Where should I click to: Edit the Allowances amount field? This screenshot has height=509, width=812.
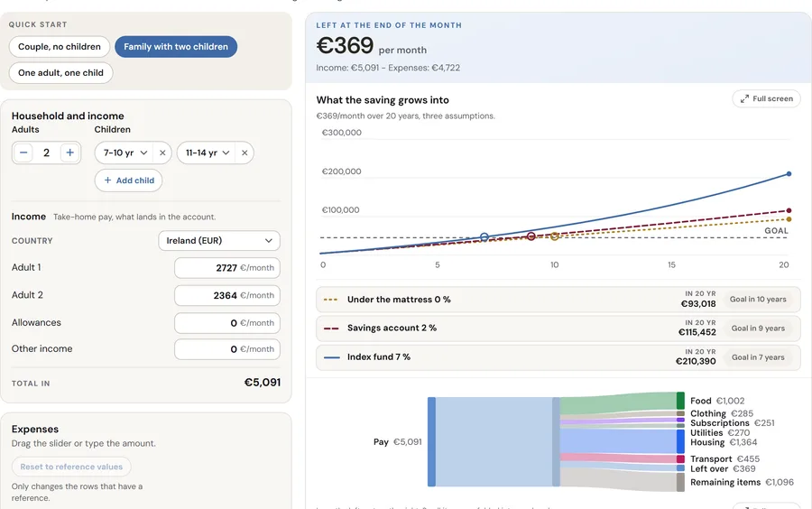227,322
